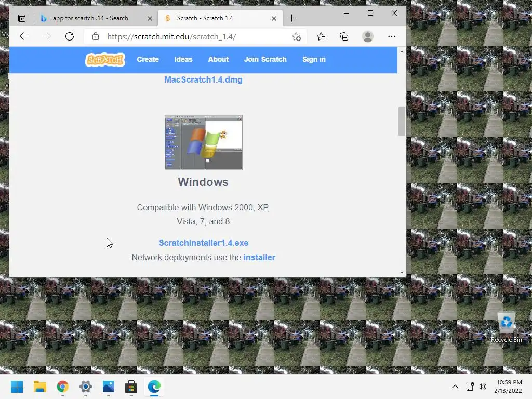Open Microsoft Store in taskbar
Image resolution: width=532 pixels, height=399 pixels.
click(131, 387)
